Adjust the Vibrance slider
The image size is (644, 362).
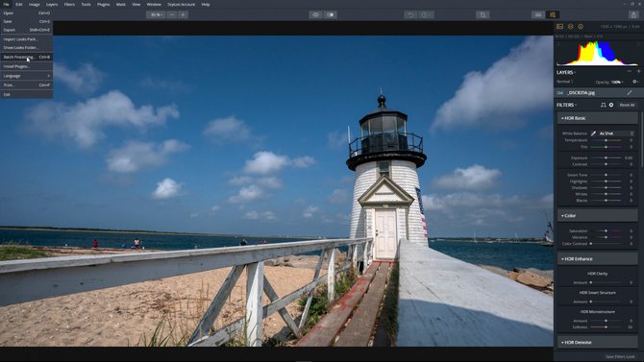[x=607, y=237]
